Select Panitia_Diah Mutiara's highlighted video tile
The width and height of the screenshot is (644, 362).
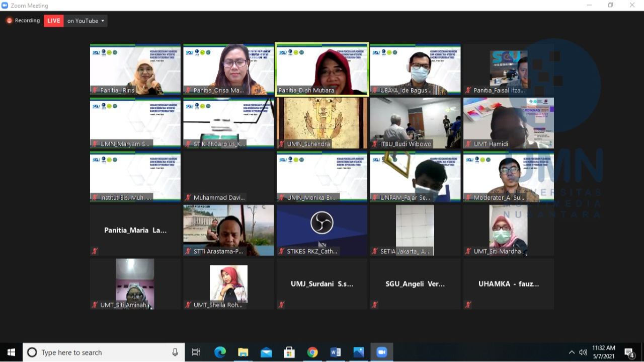[322, 69]
